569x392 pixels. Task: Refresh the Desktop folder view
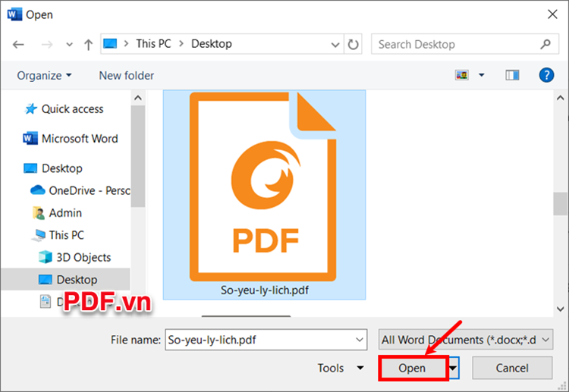click(353, 44)
